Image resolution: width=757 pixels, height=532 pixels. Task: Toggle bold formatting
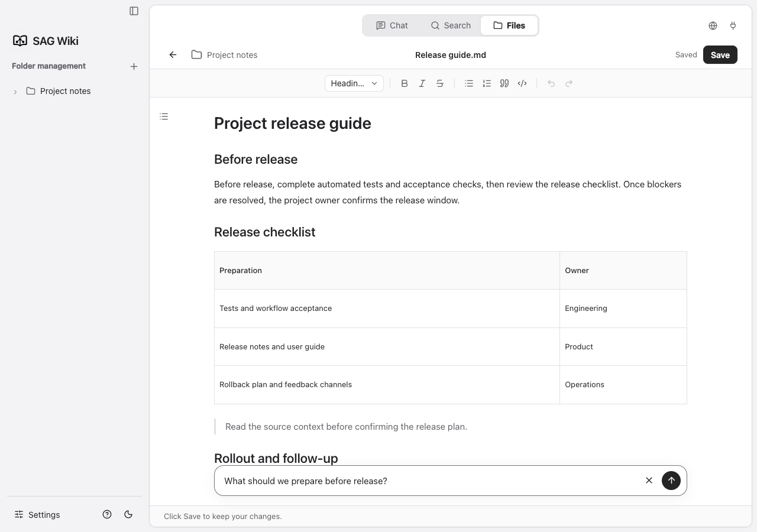tap(405, 83)
